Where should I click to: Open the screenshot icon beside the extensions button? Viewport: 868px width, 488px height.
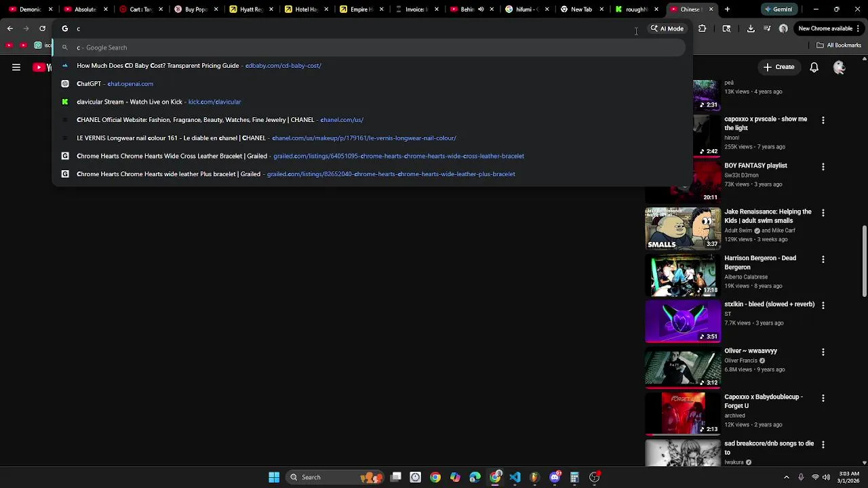coord(726,28)
